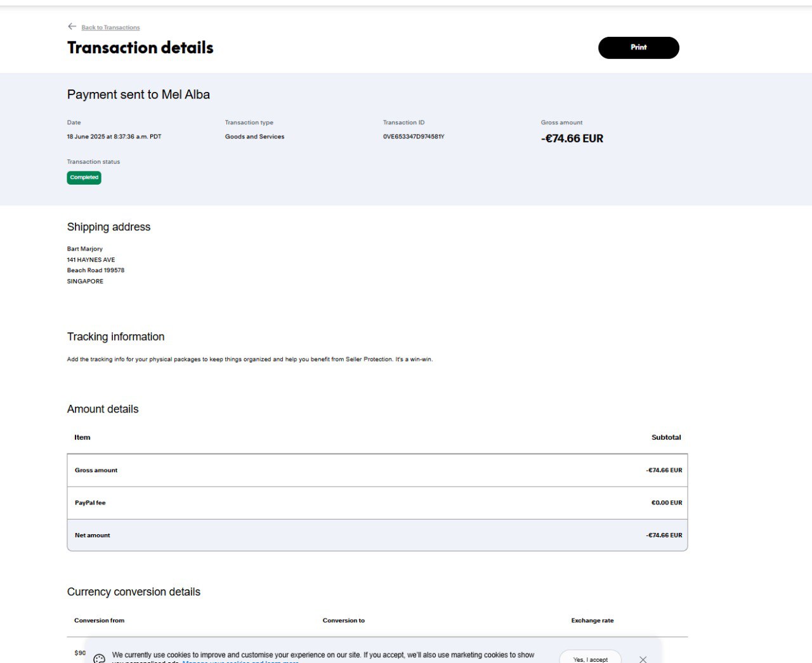Click the Conversion to column header

pyautogui.click(x=343, y=620)
